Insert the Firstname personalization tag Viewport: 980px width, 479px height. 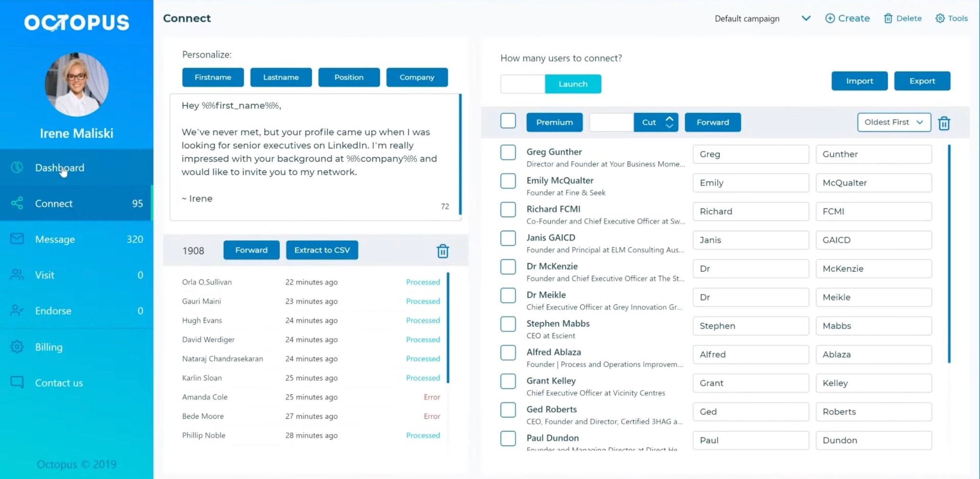(213, 77)
